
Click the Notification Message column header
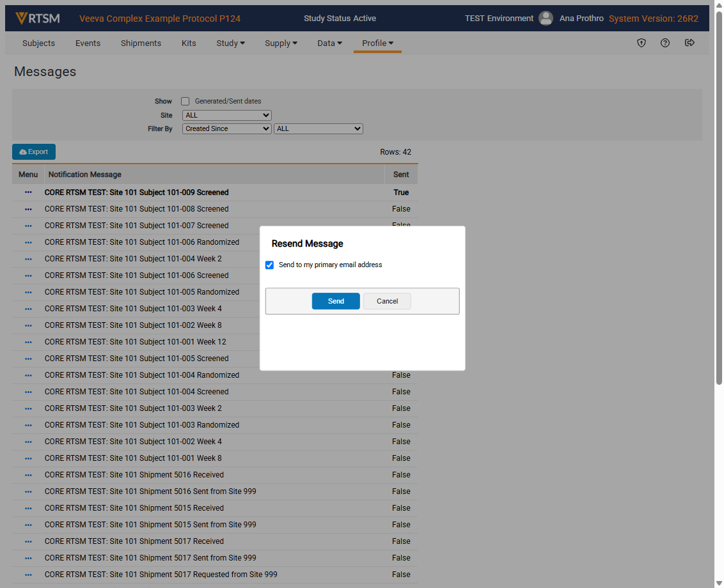point(85,174)
